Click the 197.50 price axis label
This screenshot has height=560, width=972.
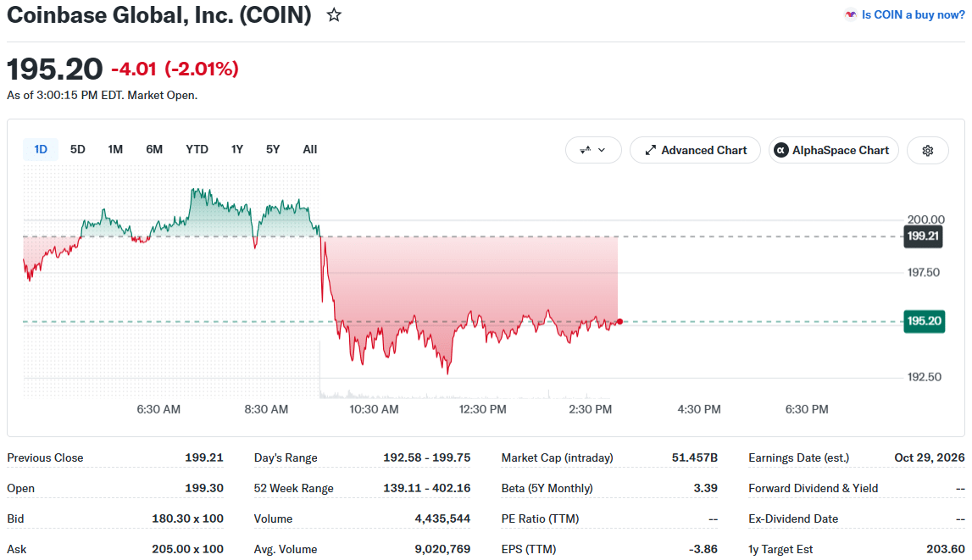point(924,273)
